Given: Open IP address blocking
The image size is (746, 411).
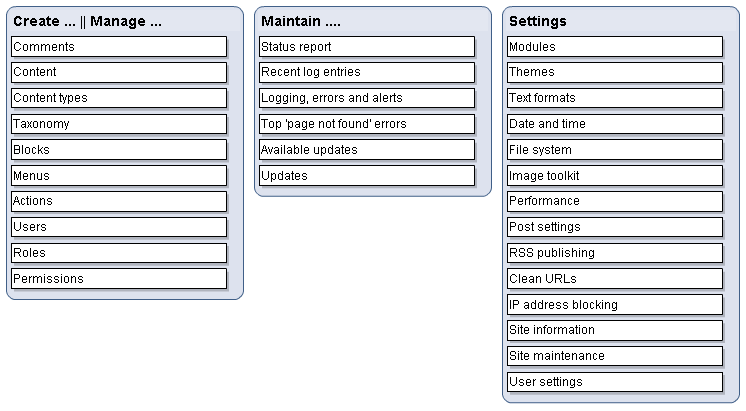Looking at the screenshot, I should click(615, 304).
